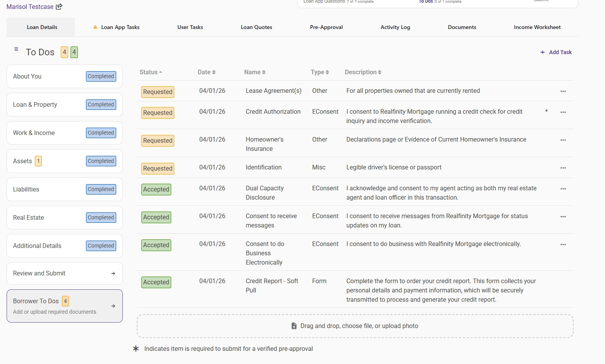This screenshot has height=364, width=605.
Task: Go to the Documents tab
Action: [462, 27]
